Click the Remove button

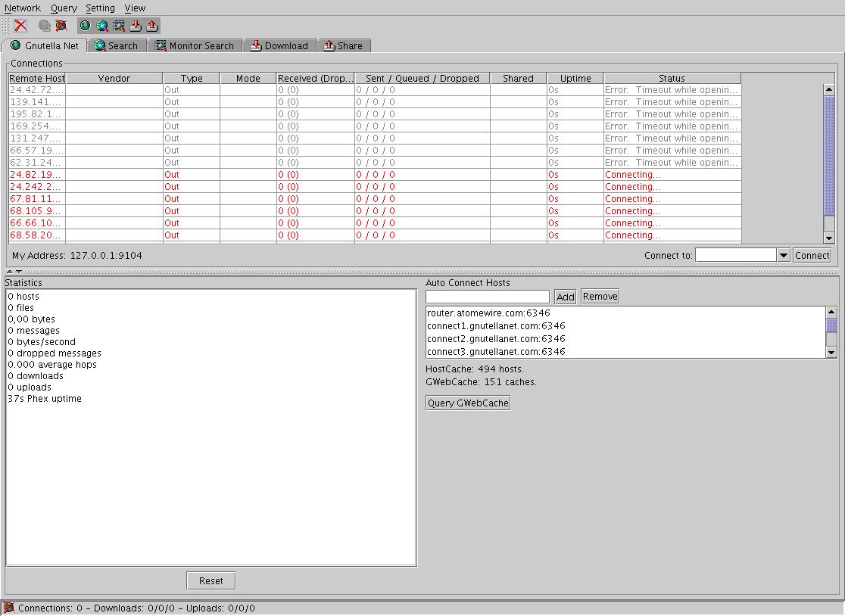(x=600, y=296)
